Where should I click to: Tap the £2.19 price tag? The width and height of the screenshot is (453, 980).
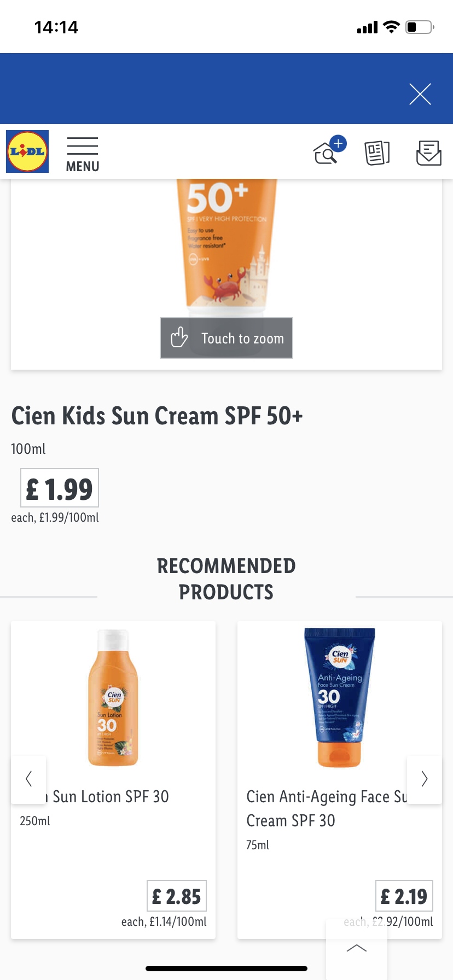pos(404,896)
